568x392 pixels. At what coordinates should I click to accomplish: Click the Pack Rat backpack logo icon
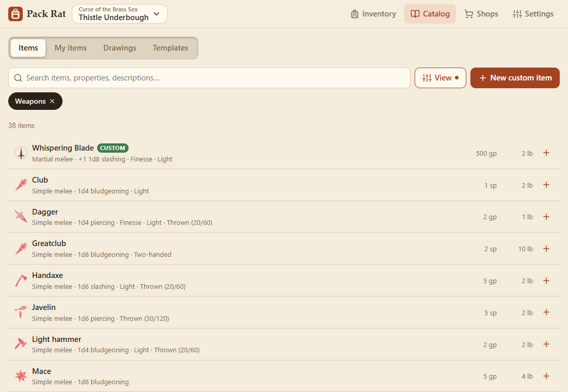15,14
